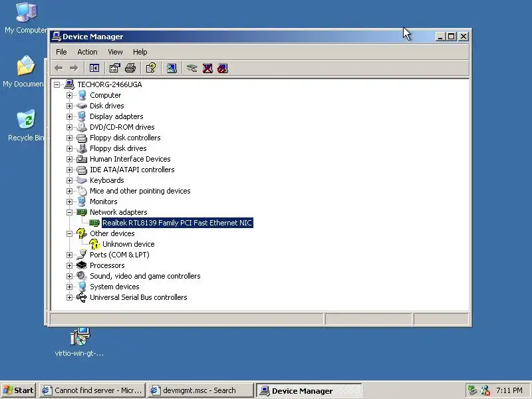Viewport: 532px width, 399px height.
Task: Select the DVD/CD-ROM drives disc icon
Action: click(82, 127)
